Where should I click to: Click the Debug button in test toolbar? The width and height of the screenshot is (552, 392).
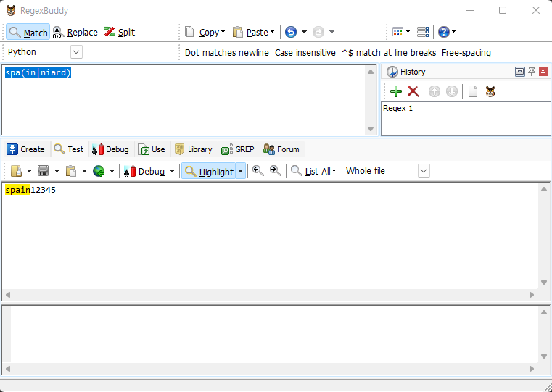click(144, 171)
